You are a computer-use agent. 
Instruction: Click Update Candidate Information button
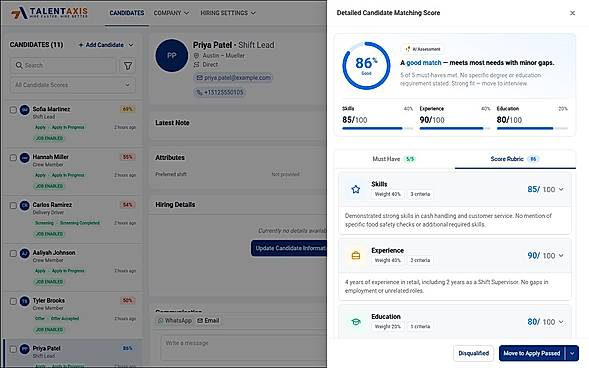[x=289, y=248]
